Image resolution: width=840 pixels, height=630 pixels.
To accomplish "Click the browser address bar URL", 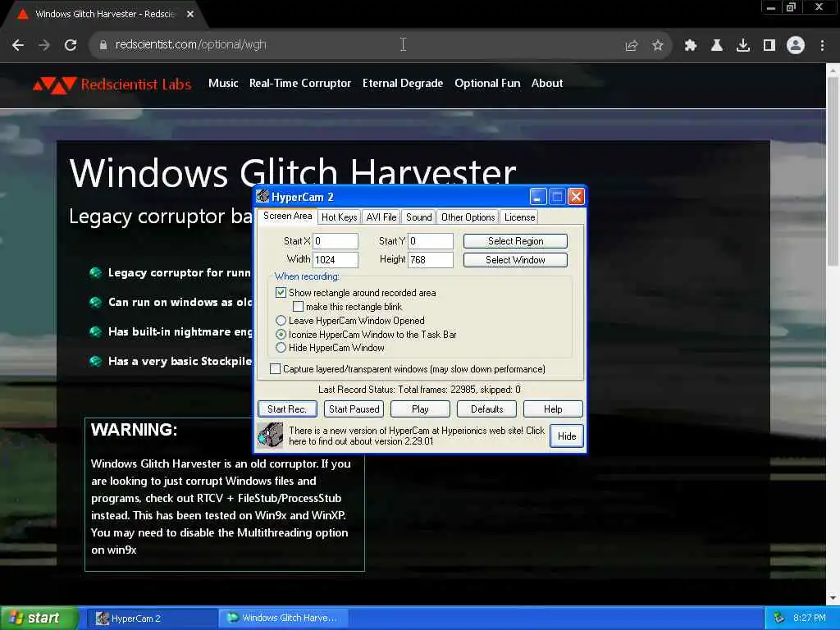I will click(x=190, y=45).
